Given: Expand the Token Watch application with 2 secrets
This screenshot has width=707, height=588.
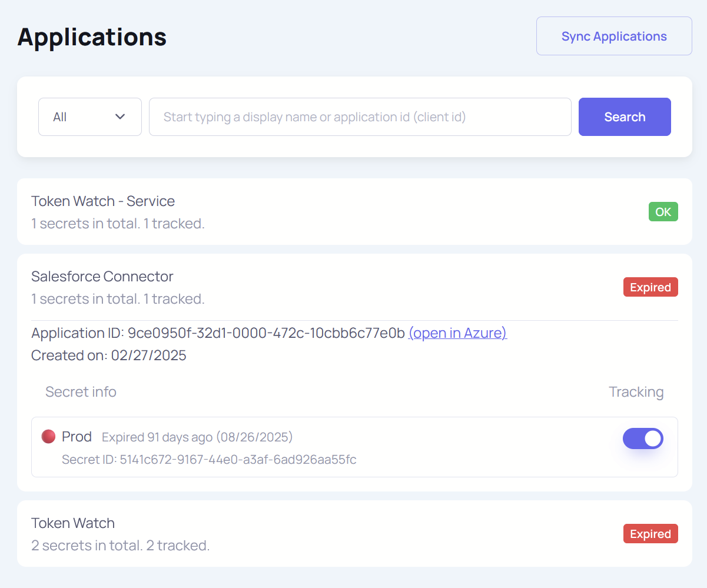Looking at the screenshot, I should [73, 523].
